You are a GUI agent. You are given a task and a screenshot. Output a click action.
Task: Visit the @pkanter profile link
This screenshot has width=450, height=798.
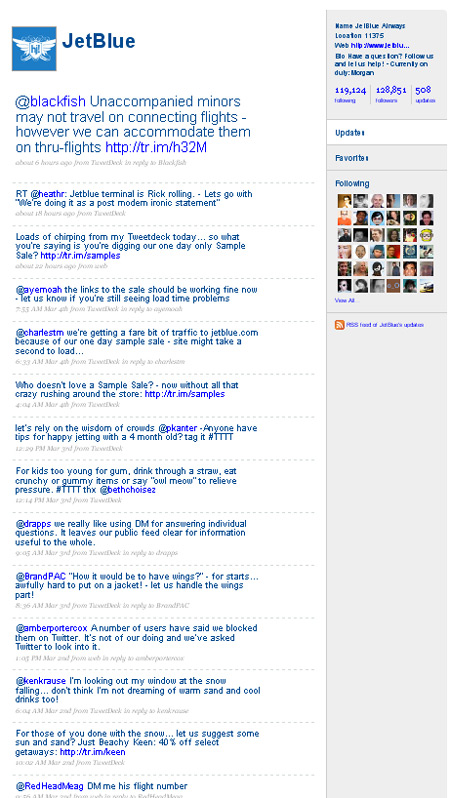click(x=178, y=428)
